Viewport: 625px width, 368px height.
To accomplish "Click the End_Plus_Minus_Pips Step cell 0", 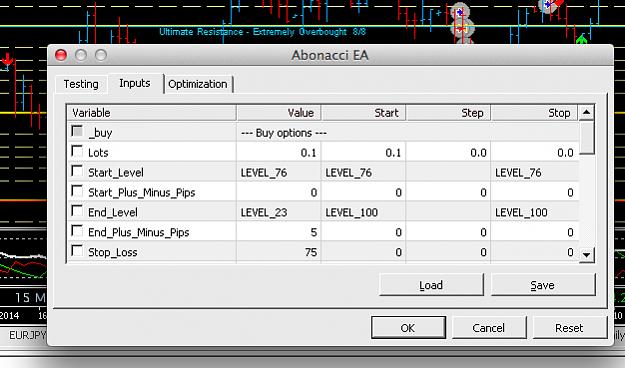I will [x=448, y=232].
